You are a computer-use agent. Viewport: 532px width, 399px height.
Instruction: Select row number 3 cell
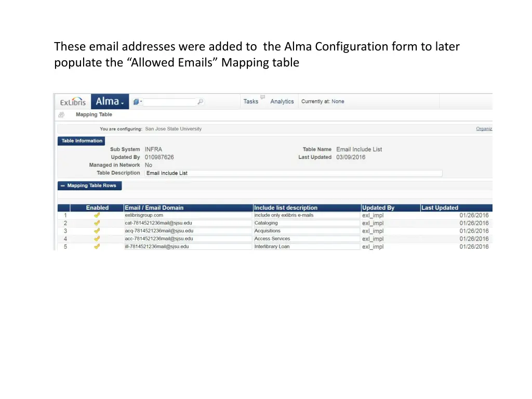click(65, 231)
